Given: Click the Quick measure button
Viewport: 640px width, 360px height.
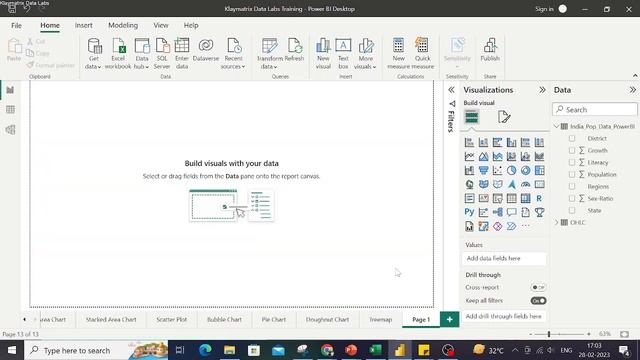Looking at the screenshot, I should [422, 54].
